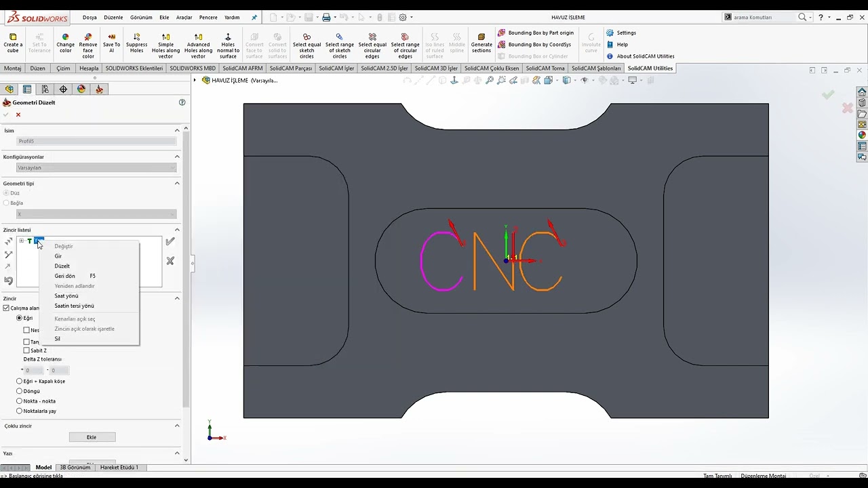Open About SolidCAM Utilities
The image size is (868, 488).
(x=640, y=56)
